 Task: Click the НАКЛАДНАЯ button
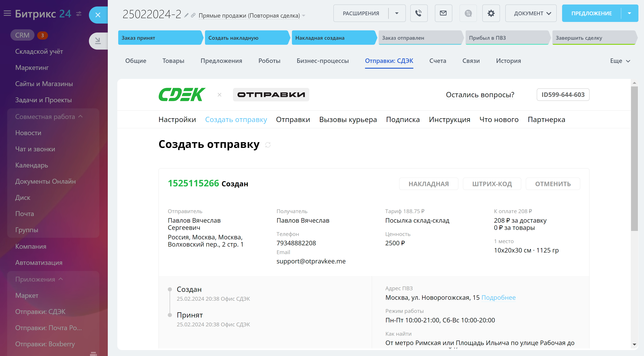[428, 184]
